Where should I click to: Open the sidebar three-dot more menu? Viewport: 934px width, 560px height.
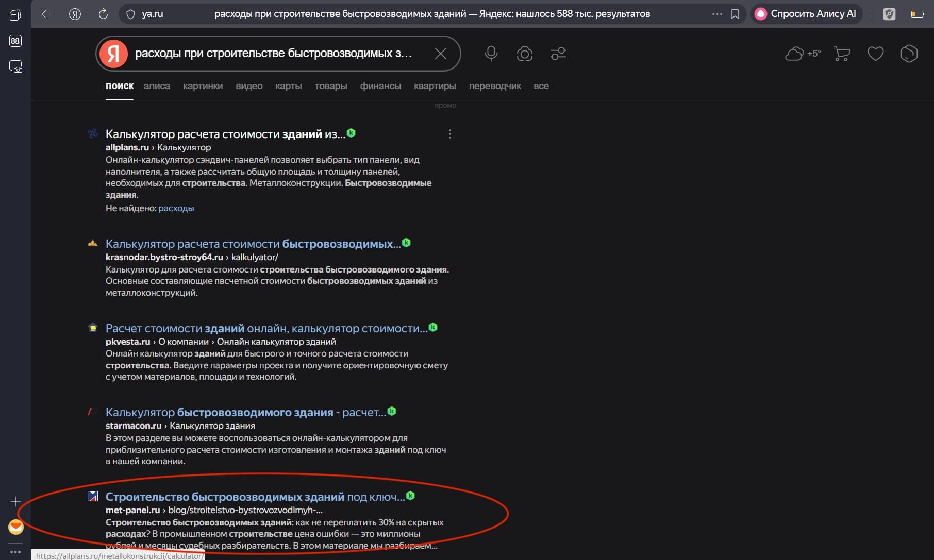point(15,552)
